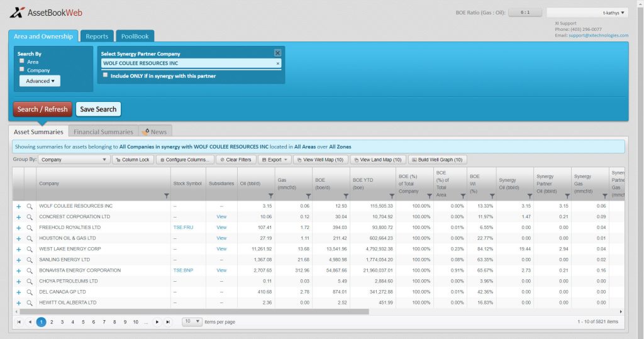Change the items per page dropdown
Viewport: 644px width, 339px height.
[192, 321]
